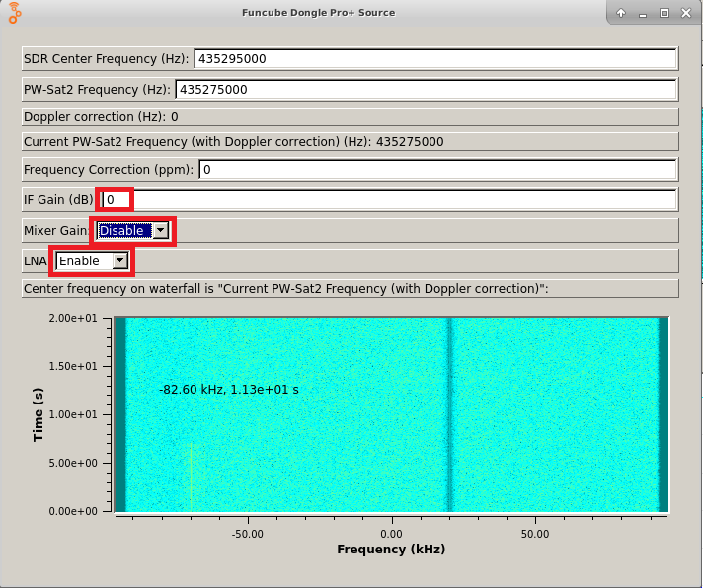This screenshot has width=703, height=588.
Task: Click into the PW-Sat2 Frequency field
Action: point(425,89)
